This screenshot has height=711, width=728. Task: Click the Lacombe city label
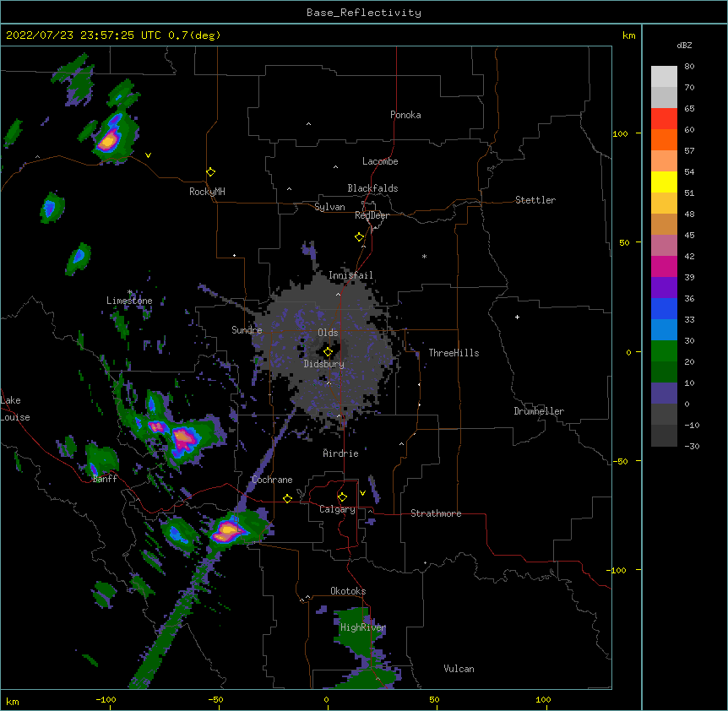click(380, 161)
